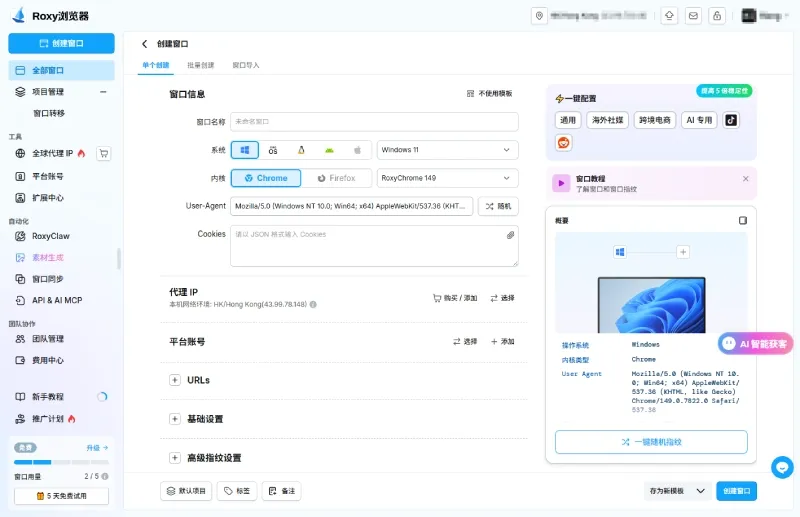Go back using the left chevron arrow
Screen dimensions: 800x517
tap(144, 44)
